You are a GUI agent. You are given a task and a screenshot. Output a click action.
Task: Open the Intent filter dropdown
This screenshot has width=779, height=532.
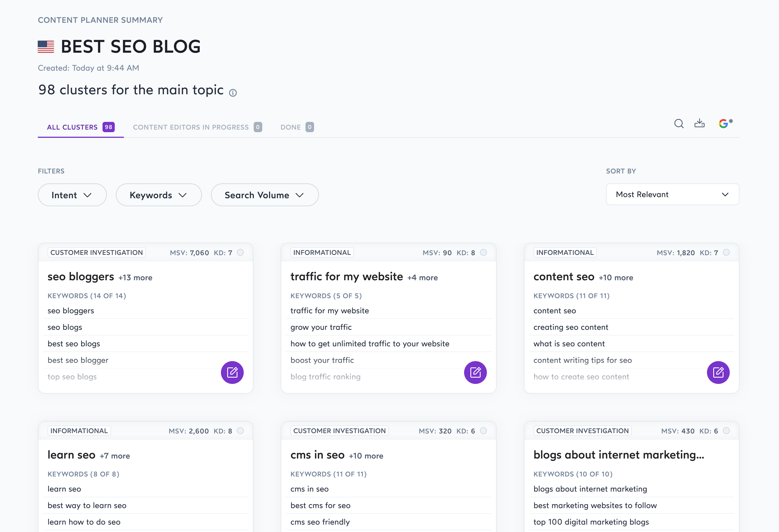(72, 195)
